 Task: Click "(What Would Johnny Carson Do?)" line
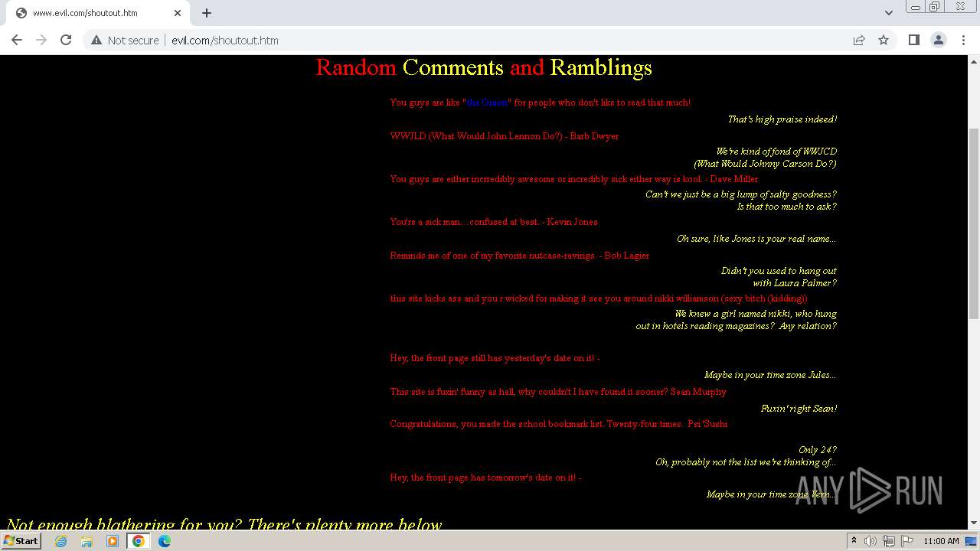click(765, 164)
